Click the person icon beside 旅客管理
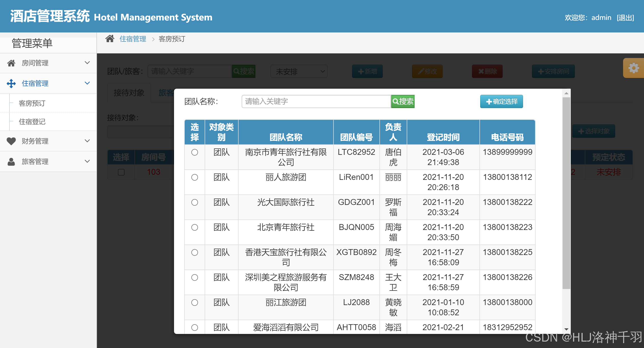The image size is (644, 348). click(x=11, y=161)
